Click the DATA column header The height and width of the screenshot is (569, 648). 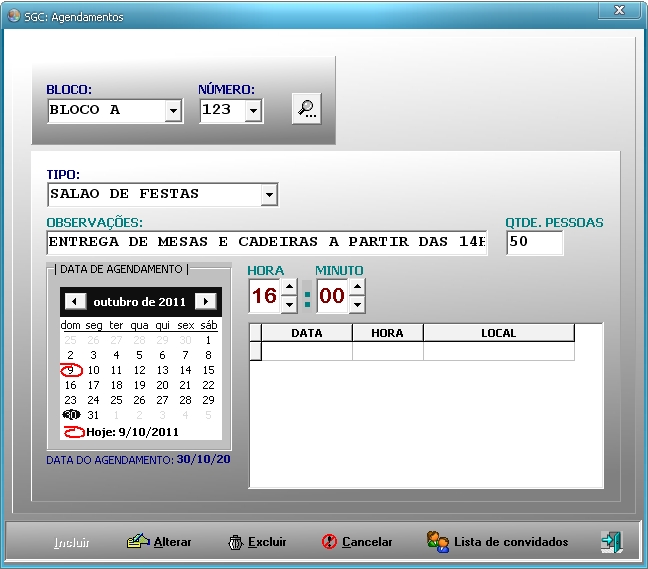pos(306,333)
